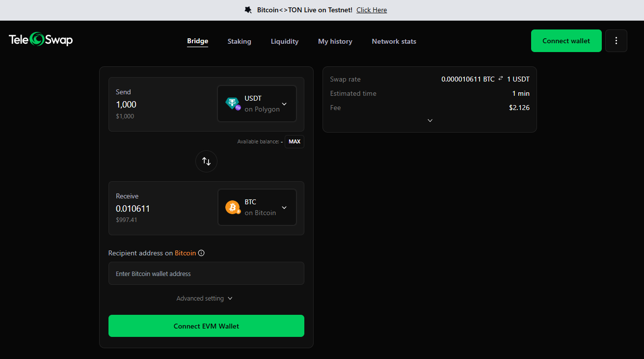Open the BTC on Bitcoin token selector
The height and width of the screenshot is (359, 644).
(x=257, y=207)
